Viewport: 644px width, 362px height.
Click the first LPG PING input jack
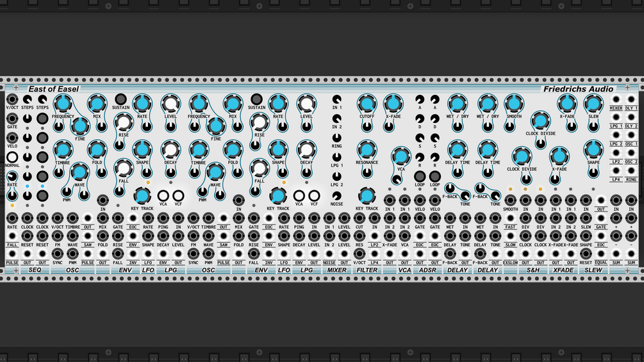pyautogui.click(x=163, y=218)
